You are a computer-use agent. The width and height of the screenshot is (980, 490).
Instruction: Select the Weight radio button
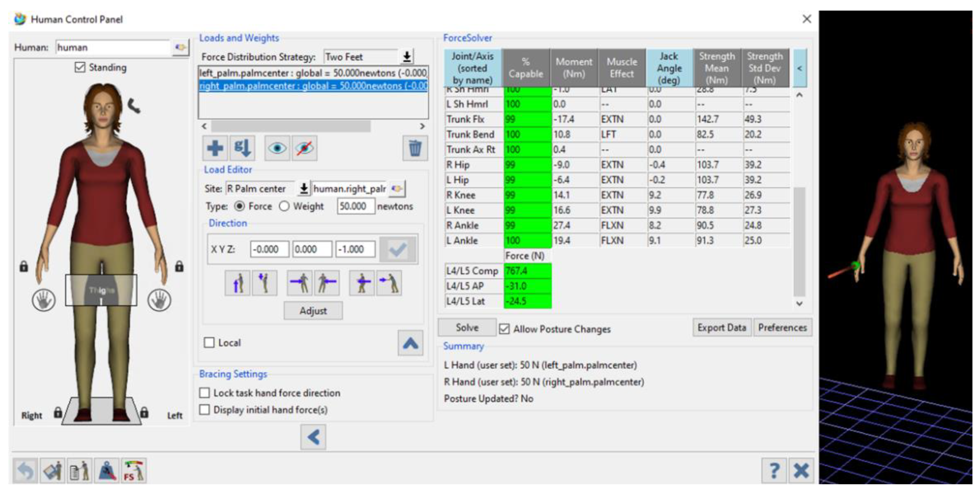pos(284,206)
